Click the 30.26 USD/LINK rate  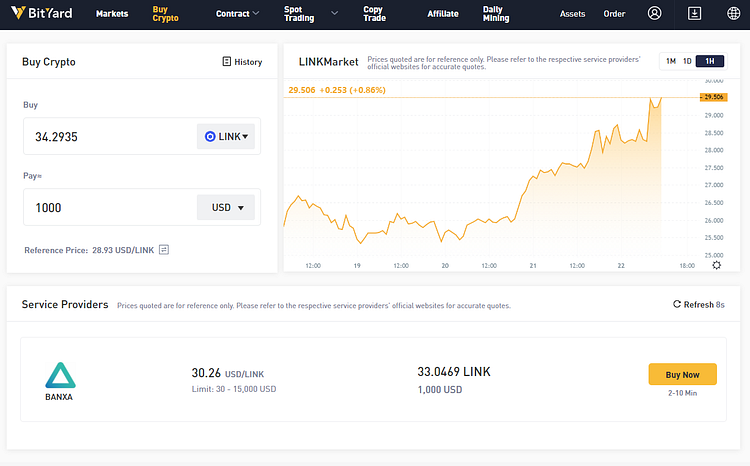(x=228, y=373)
